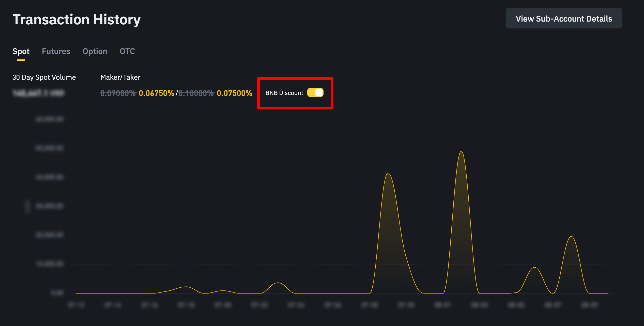644x326 pixels.
Task: Go to the OTC tab
Action: [x=127, y=52]
